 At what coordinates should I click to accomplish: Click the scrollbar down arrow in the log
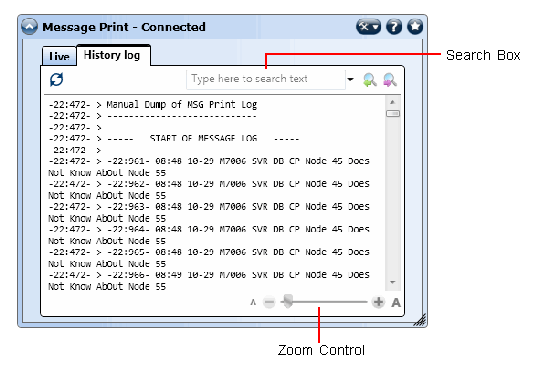pyautogui.click(x=392, y=282)
